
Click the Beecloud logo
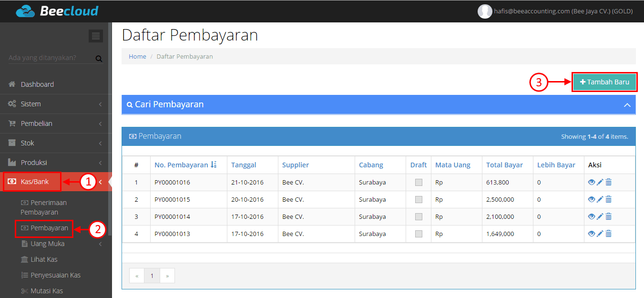pyautogui.click(x=57, y=11)
